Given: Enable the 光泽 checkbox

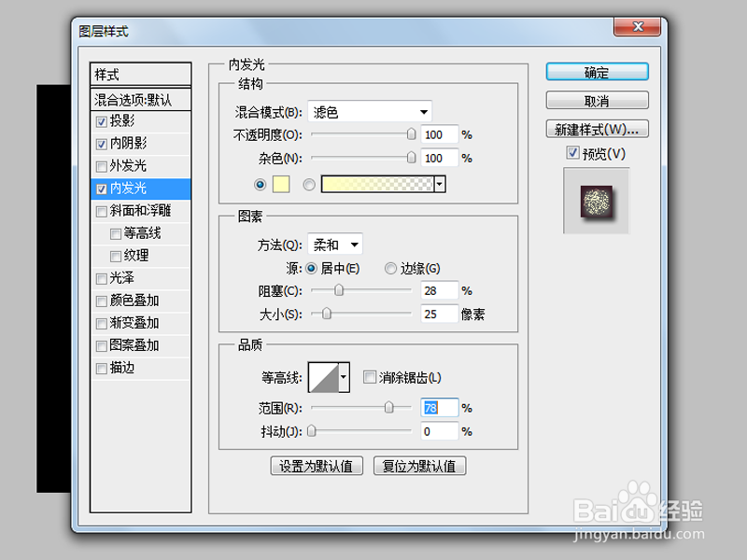Looking at the screenshot, I should pos(101,279).
